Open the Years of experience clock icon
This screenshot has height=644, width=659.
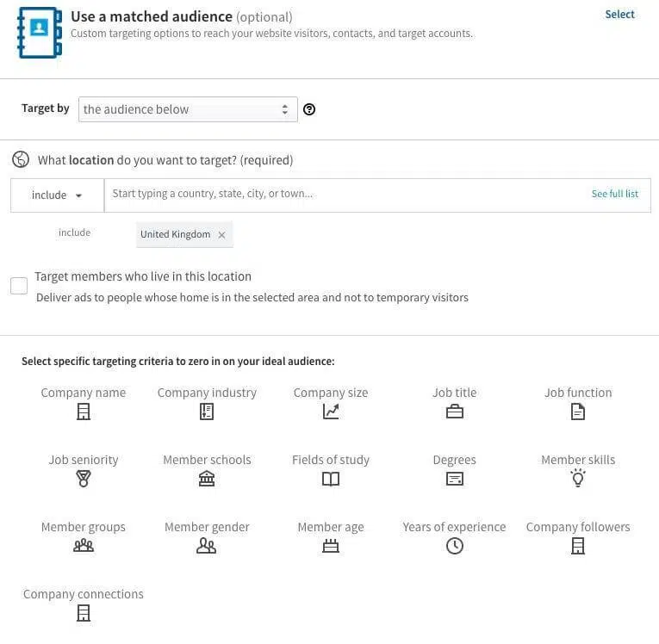coord(455,546)
